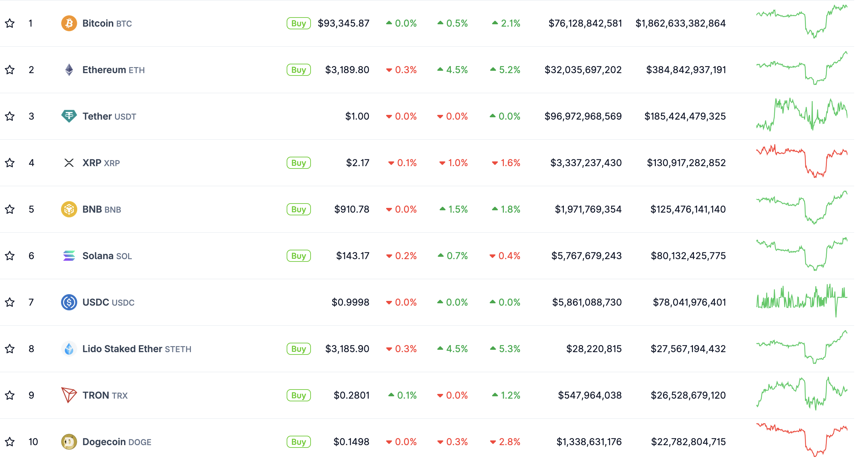Click the Lido Staked Ether logo

coord(69,349)
